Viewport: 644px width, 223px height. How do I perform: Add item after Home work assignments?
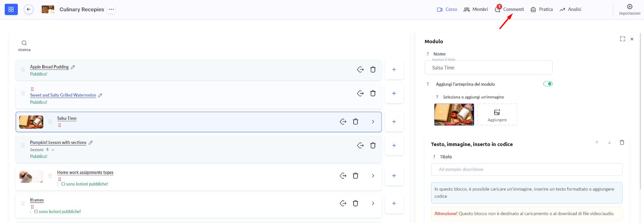tap(394, 176)
